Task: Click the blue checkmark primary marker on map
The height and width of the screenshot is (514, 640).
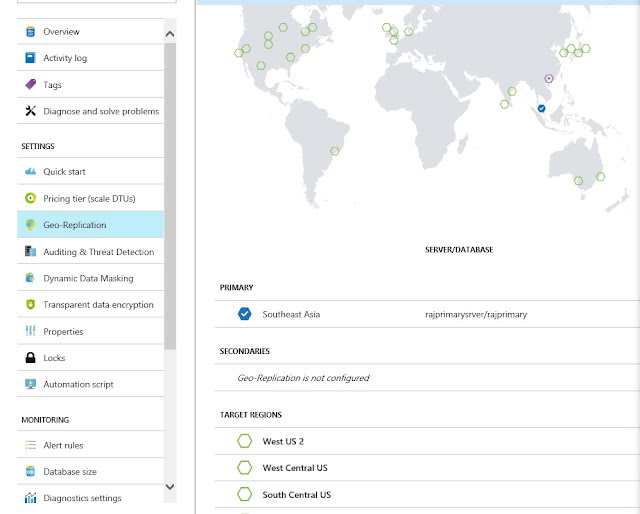Action: (x=542, y=108)
